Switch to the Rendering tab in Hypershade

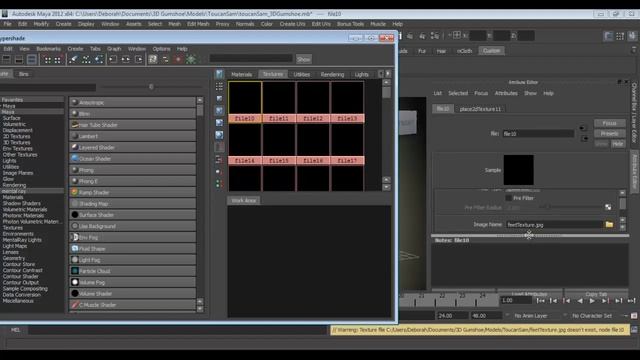click(x=332, y=74)
